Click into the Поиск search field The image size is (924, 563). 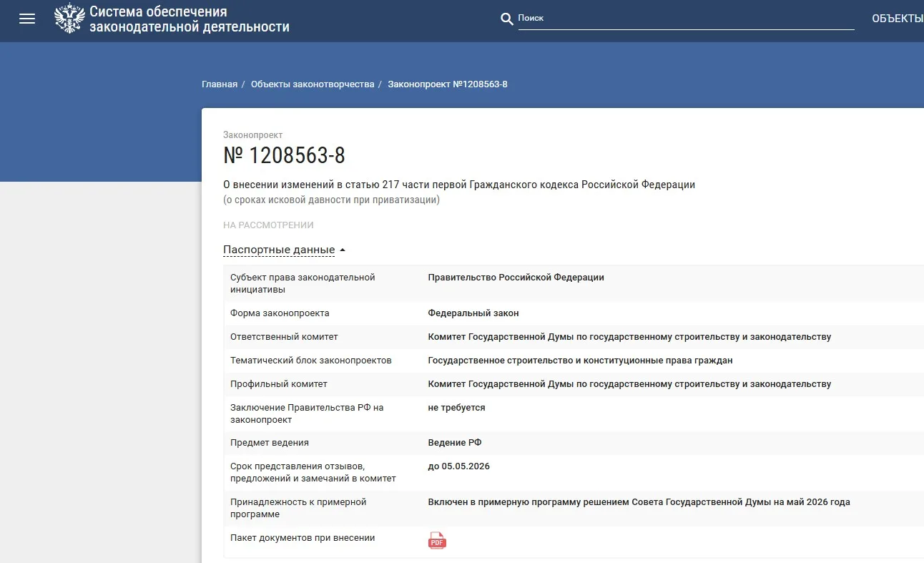tap(687, 19)
